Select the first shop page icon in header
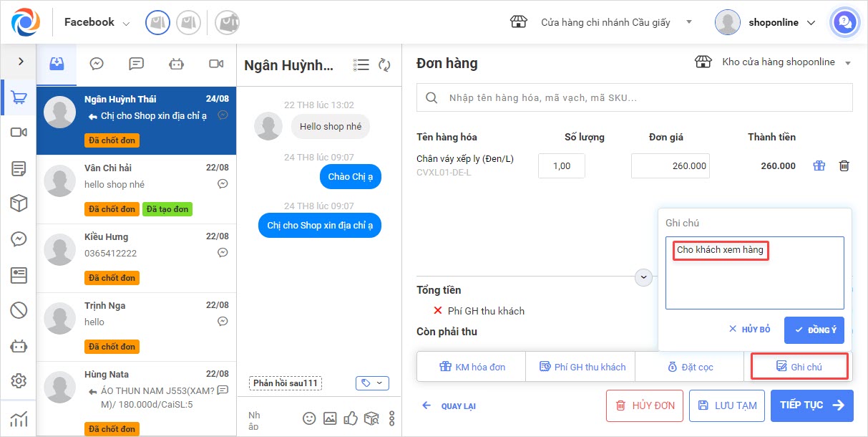Viewport: 868px width, 437px height. [x=158, y=22]
